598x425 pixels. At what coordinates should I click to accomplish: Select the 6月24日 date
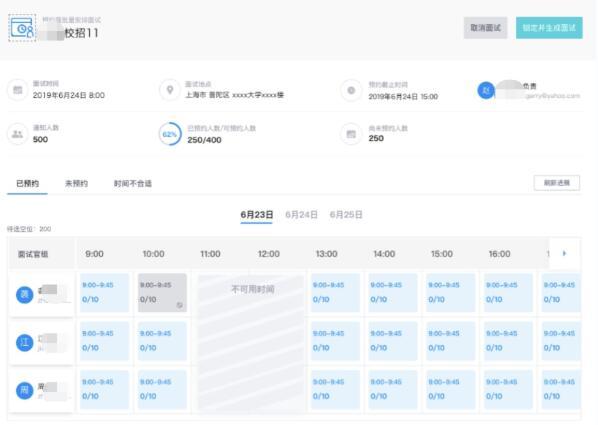301,215
